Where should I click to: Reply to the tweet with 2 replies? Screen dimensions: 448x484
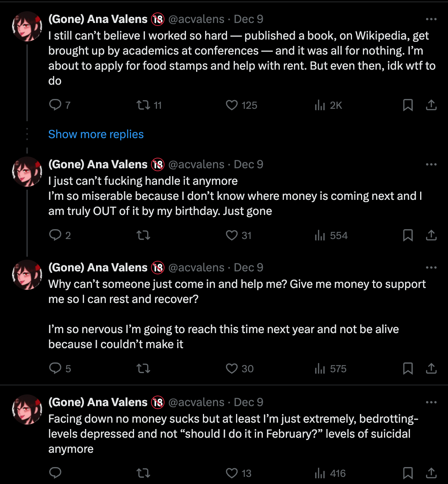point(55,235)
